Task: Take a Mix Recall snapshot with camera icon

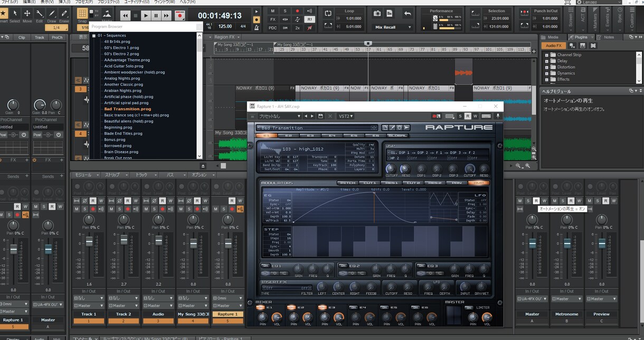Action: [x=377, y=13]
